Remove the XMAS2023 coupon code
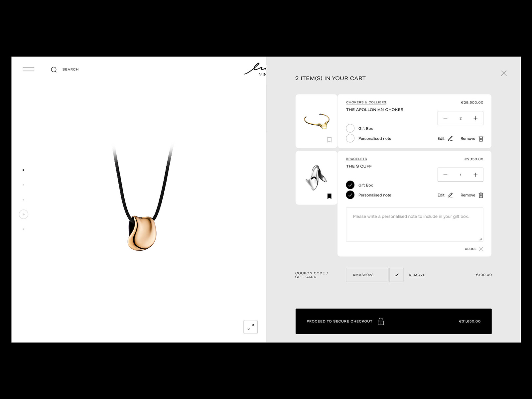The image size is (532, 399). (417, 275)
